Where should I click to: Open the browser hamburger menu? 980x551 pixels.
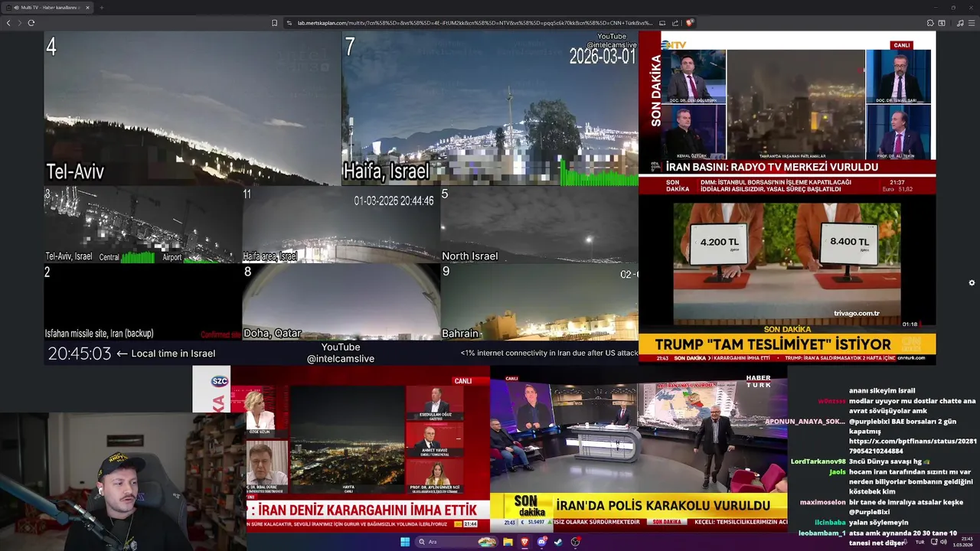point(971,23)
